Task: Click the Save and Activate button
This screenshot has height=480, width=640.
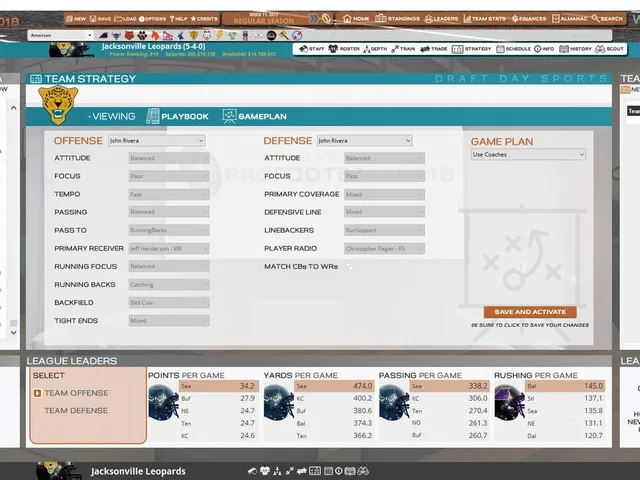Action: point(530,312)
